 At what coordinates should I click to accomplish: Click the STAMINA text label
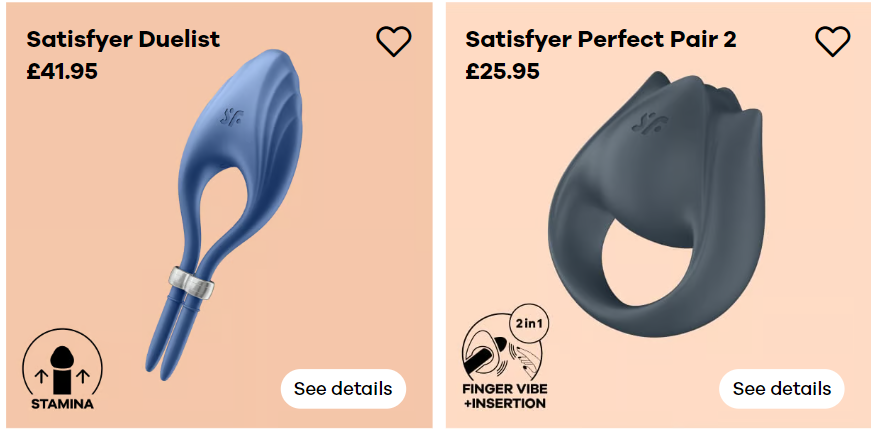[x=62, y=403]
